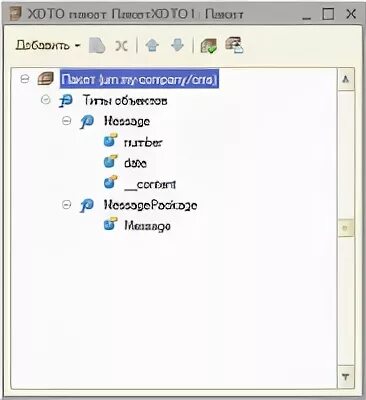Click the window title bar icon
This screenshot has height=400, width=366.
(x=15, y=14)
